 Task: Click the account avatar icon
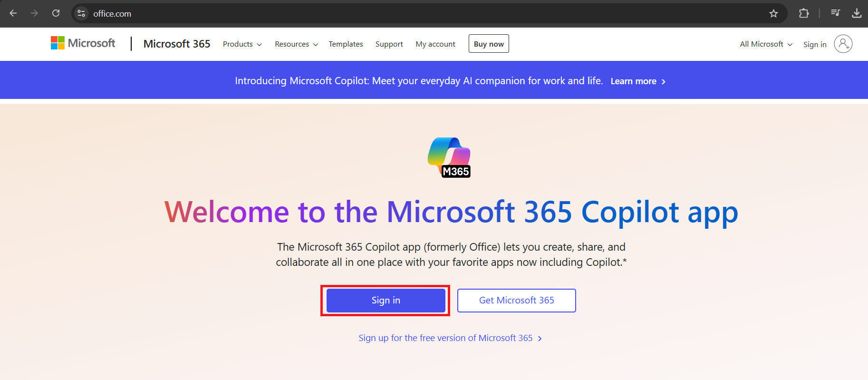[843, 44]
